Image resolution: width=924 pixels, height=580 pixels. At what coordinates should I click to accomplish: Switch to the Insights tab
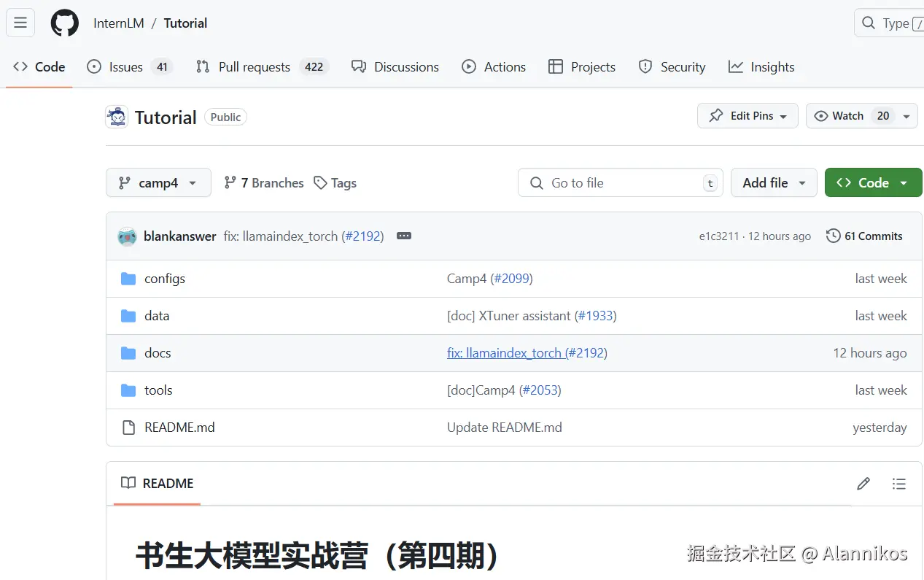tap(761, 66)
